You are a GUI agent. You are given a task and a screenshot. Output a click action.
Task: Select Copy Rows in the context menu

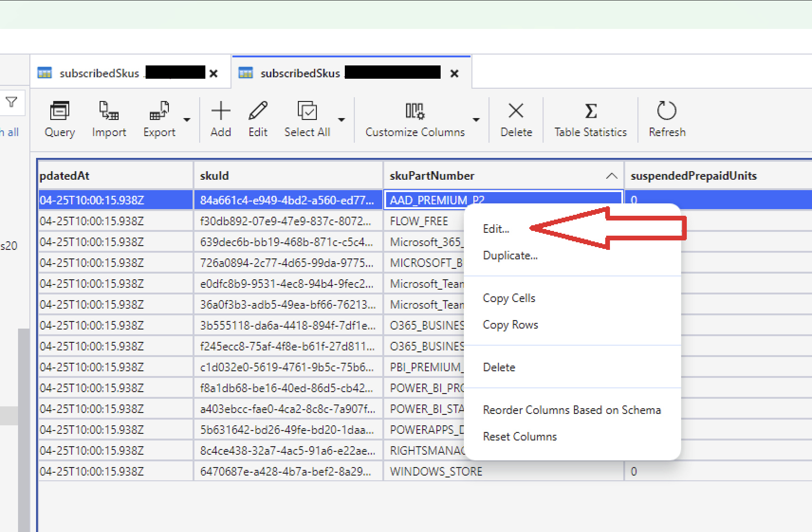coord(510,325)
